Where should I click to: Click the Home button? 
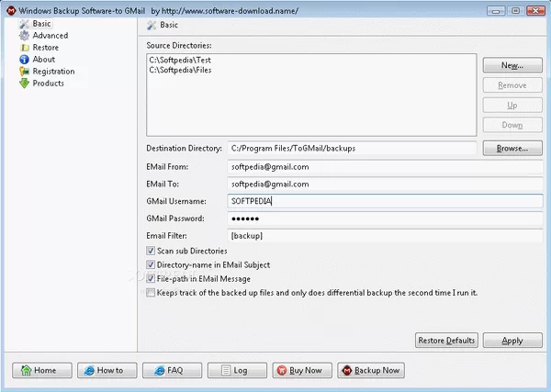42,370
